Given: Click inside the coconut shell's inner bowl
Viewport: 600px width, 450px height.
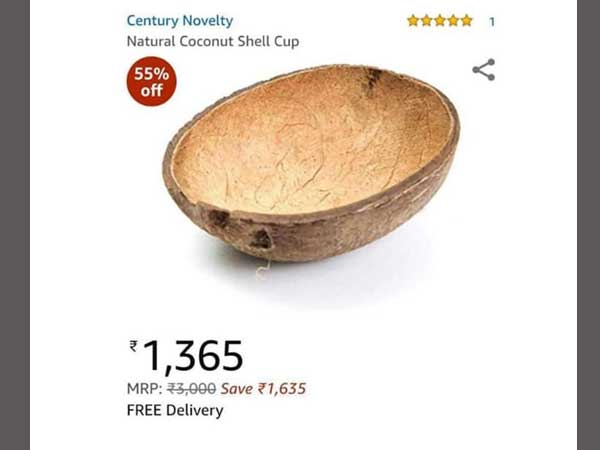Looking at the screenshot, I should tap(310, 142).
